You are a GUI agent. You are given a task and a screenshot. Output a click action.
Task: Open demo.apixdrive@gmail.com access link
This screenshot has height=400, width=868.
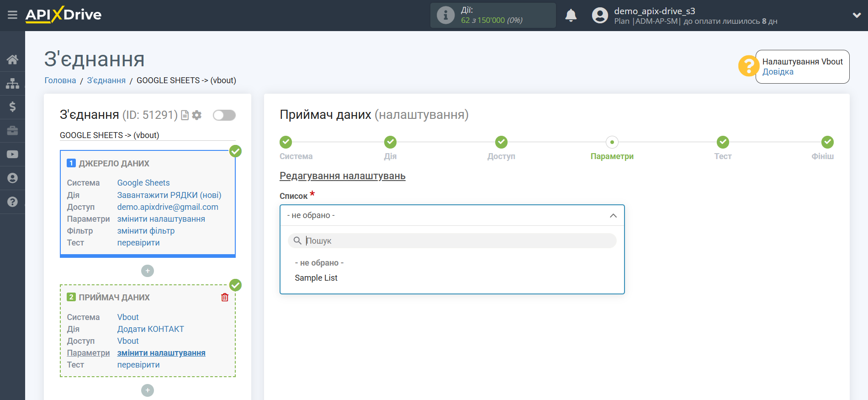[168, 207]
